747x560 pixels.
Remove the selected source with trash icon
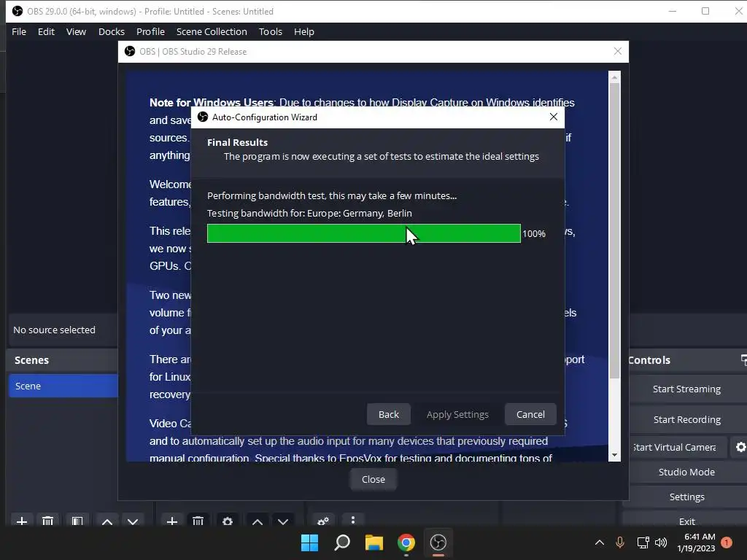[x=198, y=521]
